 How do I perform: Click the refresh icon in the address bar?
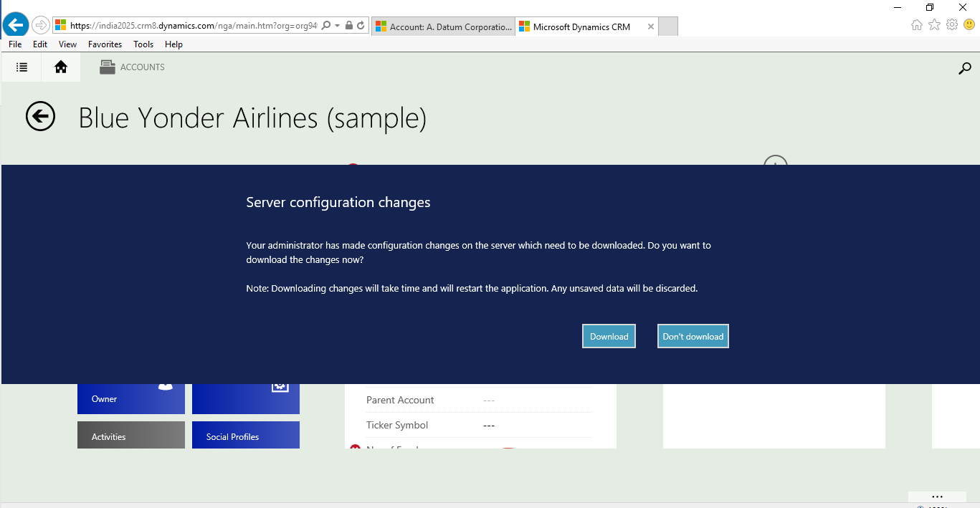tap(361, 26)
